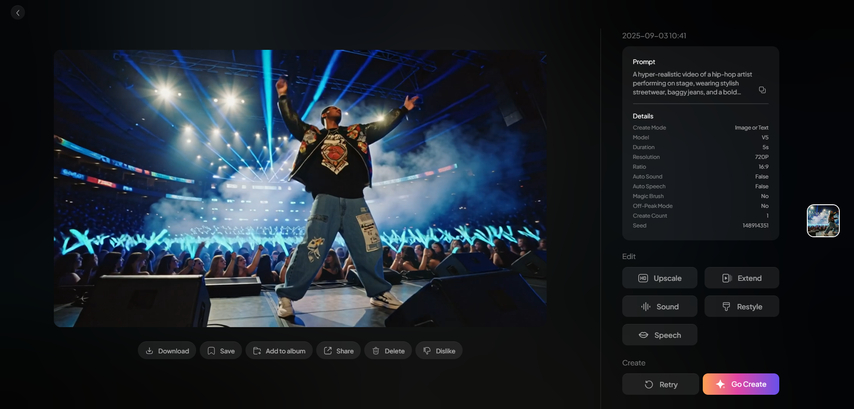Image resolution: width=854 pixels, height=409 pixels.
Task: Restyle the generated video
Action: coord(742,306)
